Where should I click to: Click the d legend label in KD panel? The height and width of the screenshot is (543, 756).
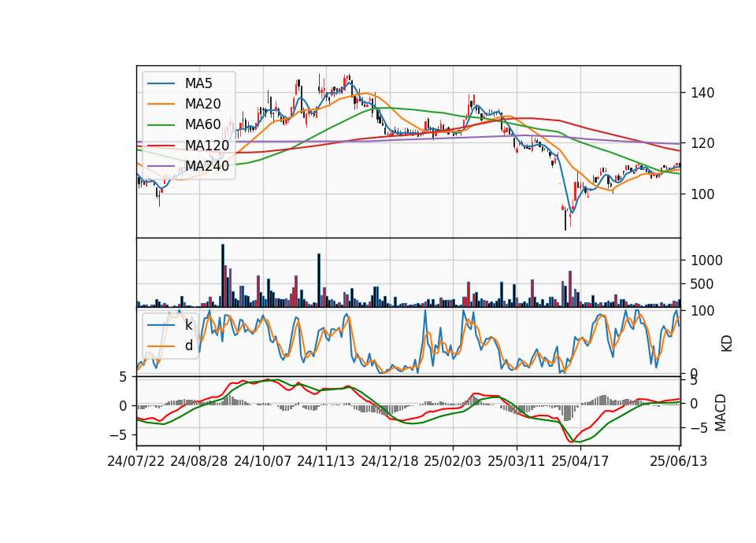[x=188, y=345]
